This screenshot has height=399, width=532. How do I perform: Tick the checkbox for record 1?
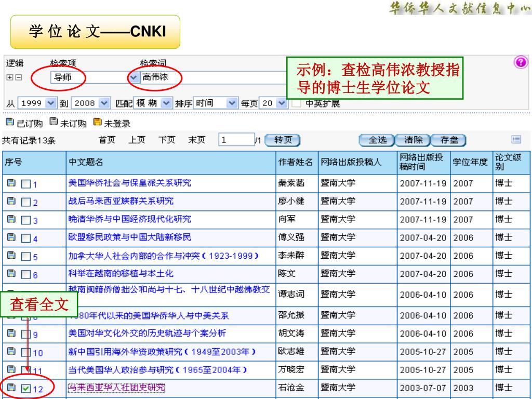tap(26, 184)
